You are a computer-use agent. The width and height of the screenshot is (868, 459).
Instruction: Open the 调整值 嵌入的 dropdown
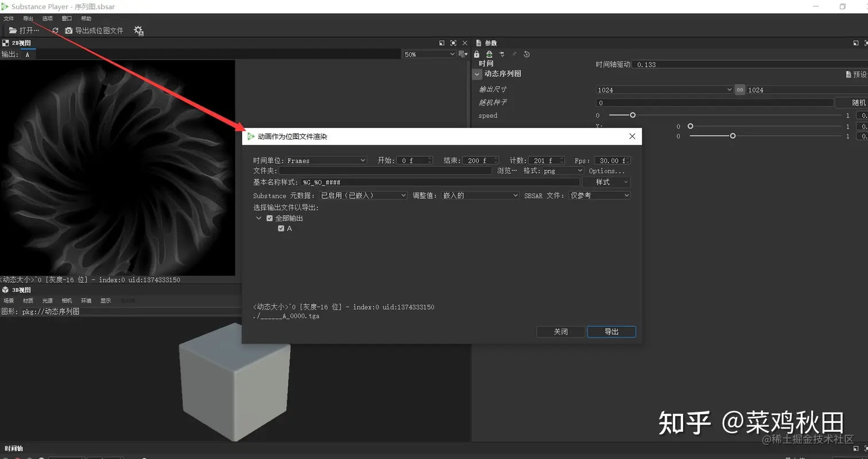[480, 195]
